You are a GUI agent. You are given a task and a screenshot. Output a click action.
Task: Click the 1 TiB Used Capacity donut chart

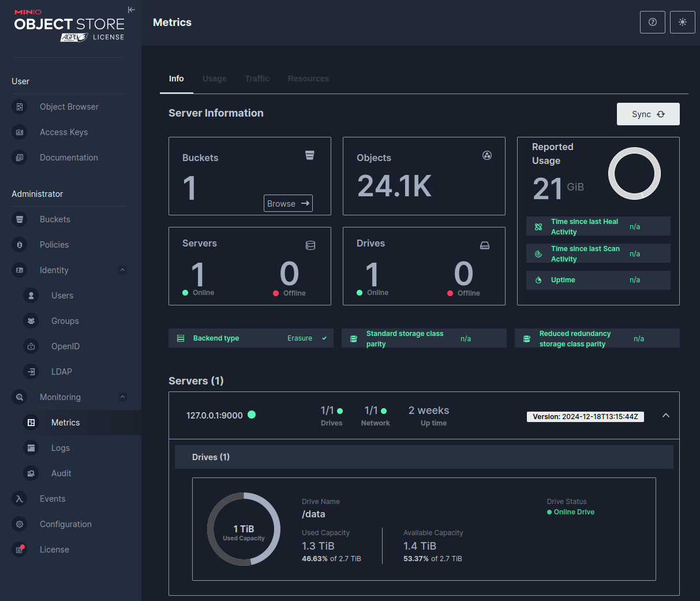click(x=244, y=529)
